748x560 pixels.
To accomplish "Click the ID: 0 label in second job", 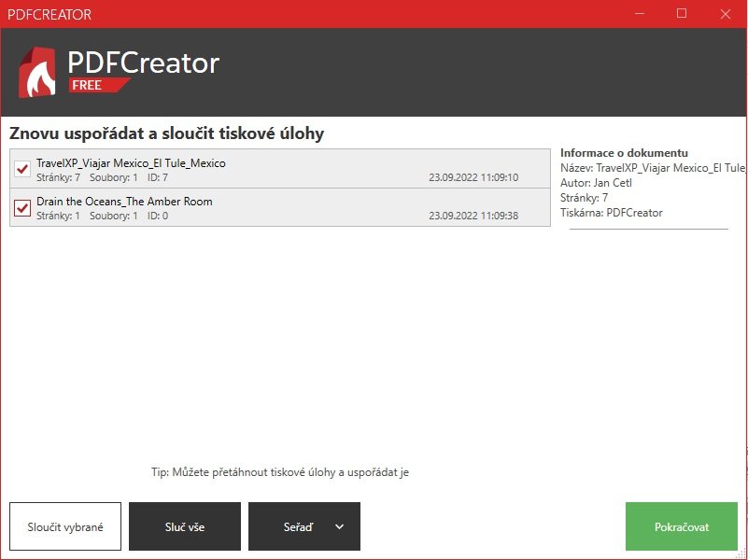I will pyautogui.click(x=158, y=216).
